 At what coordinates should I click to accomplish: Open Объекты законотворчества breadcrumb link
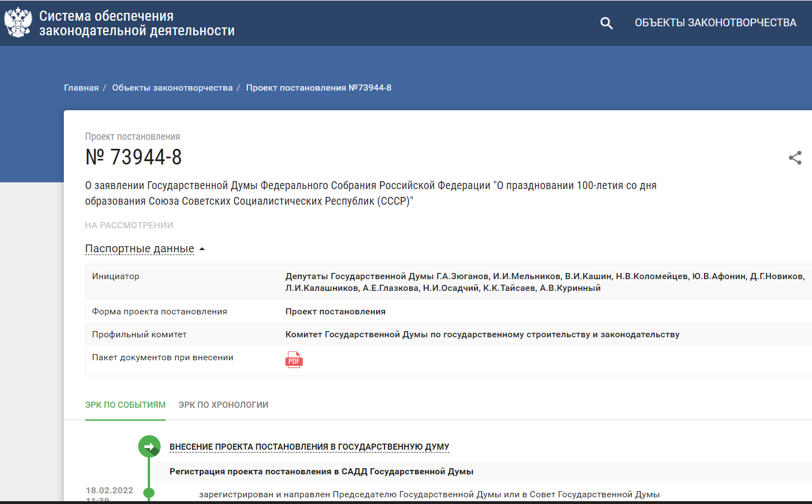tap(172, 88)
